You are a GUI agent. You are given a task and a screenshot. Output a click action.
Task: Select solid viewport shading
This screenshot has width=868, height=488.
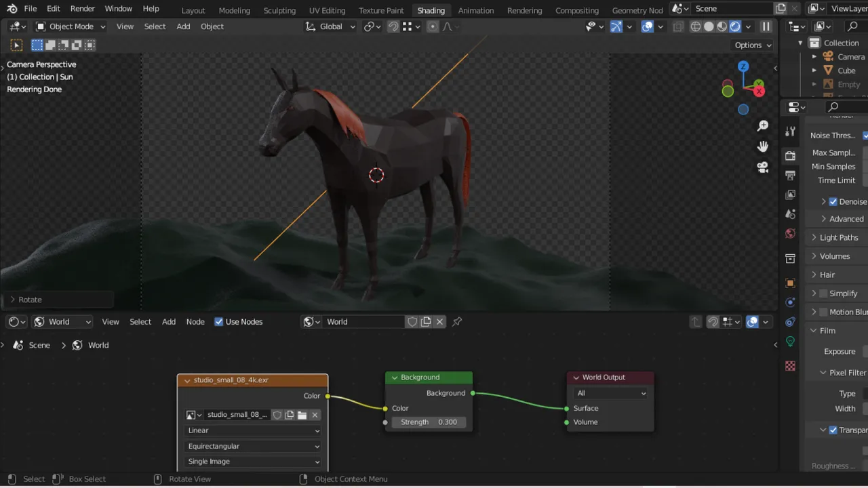[x=709, y=26]
